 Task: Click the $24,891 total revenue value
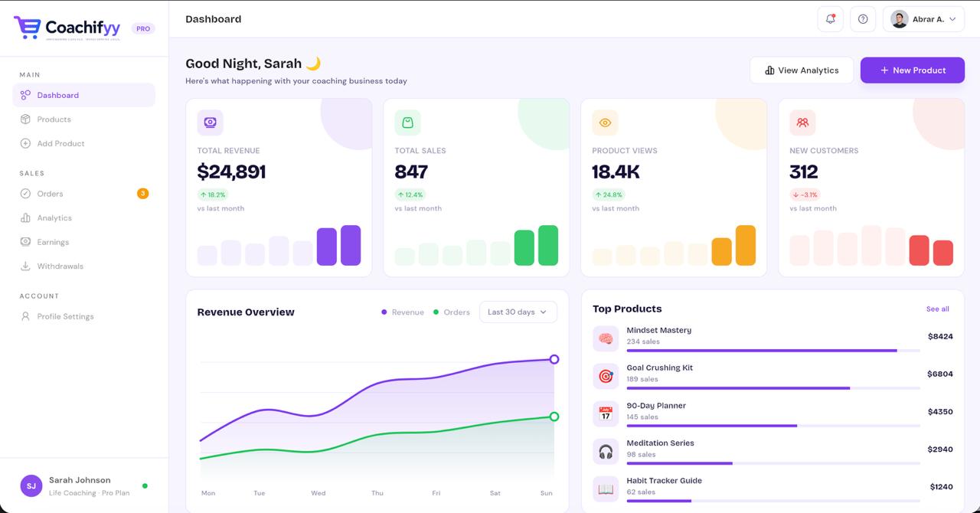point(231,172)
